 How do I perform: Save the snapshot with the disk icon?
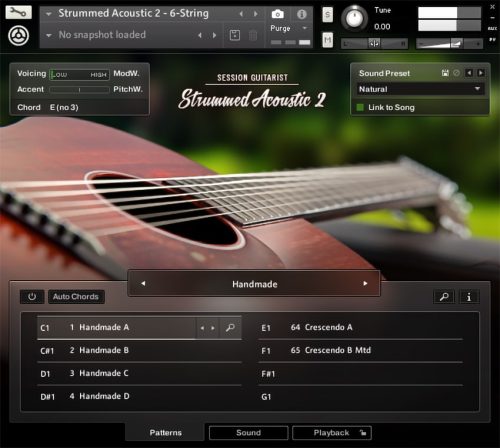click(x=235, y=35)
